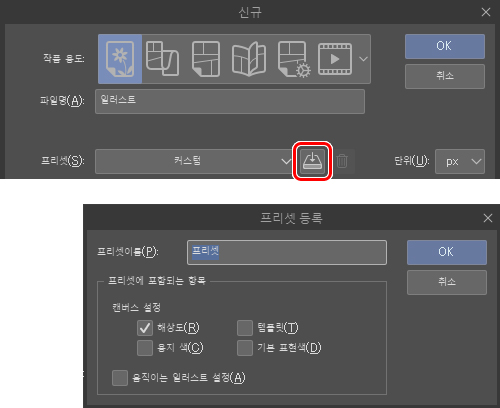Click the register preset save icon

[312, 161]
